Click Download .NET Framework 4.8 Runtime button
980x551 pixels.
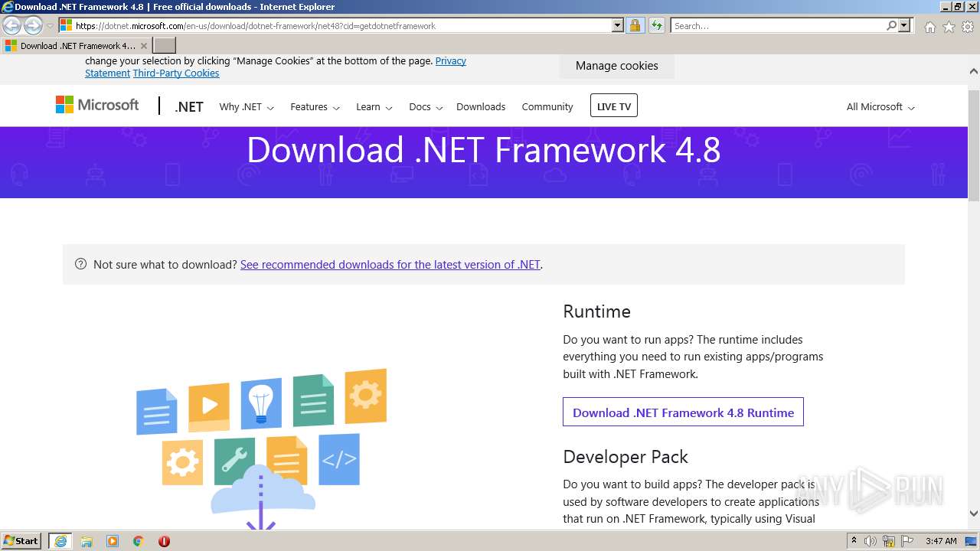[x=683, y=412]
